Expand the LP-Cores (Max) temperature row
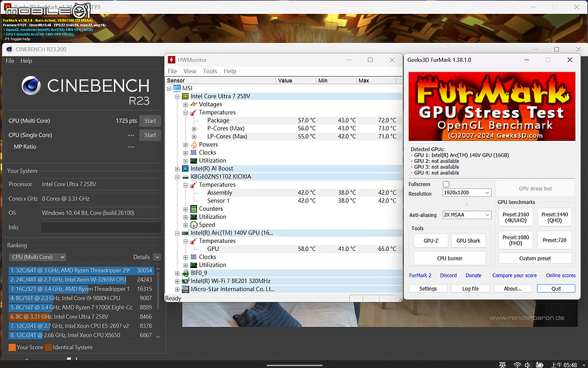The image size is (588, 368). (x=194, y=137)
